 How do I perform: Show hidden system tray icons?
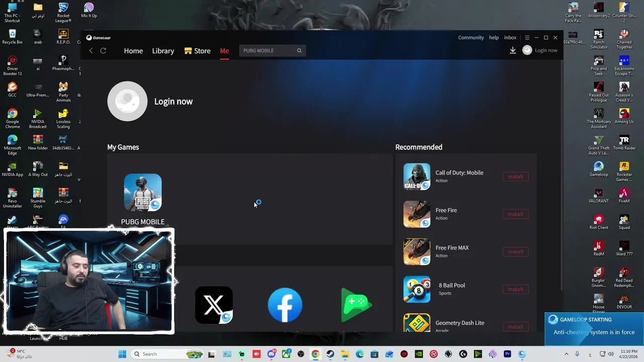click(566, 354)
